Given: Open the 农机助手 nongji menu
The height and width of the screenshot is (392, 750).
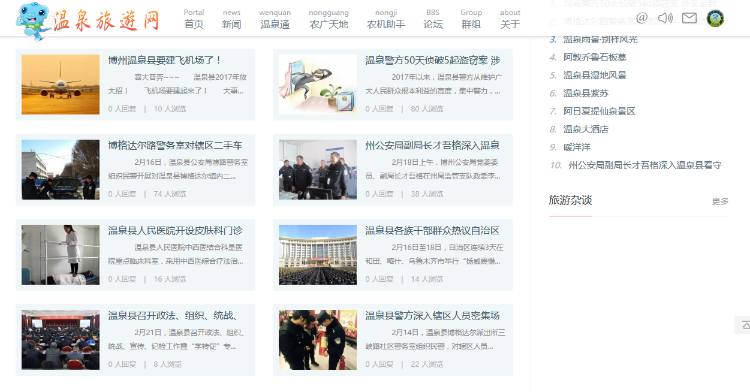Looking at the screenshot, I should click(386, 19).
